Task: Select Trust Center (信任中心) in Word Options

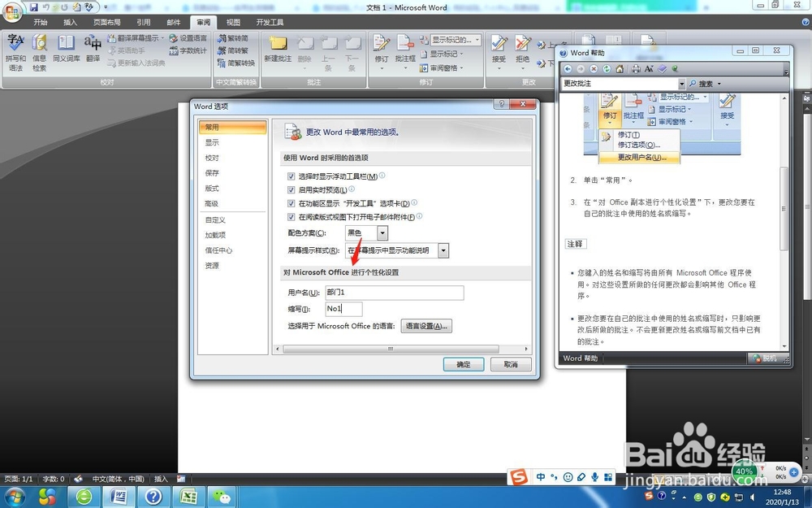Action: coord(232,250)
